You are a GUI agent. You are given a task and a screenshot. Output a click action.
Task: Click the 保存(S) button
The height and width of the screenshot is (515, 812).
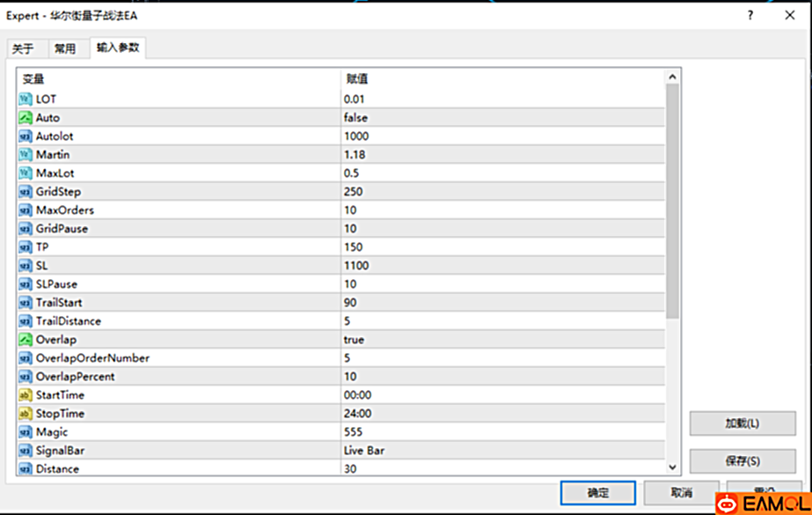743,460
